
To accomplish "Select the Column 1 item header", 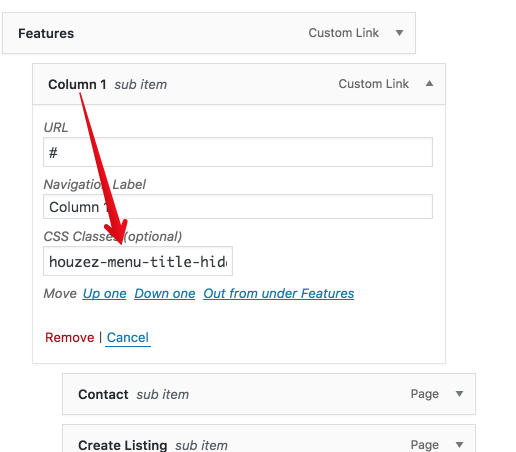I will (239, 84).
